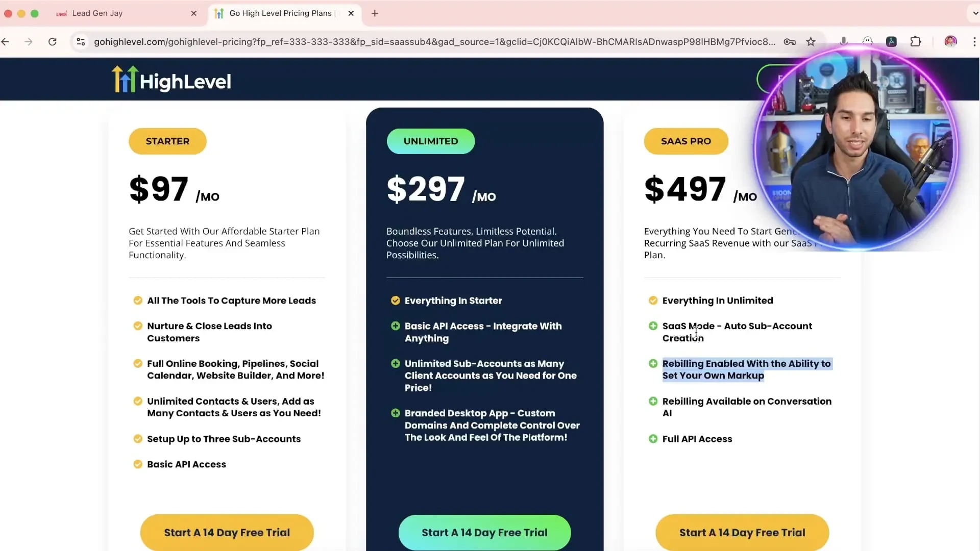This screenshot has width=980, height=551.
Task: Click 'All The Tools To Capture More Leads'
Action: tap(232, 300)
